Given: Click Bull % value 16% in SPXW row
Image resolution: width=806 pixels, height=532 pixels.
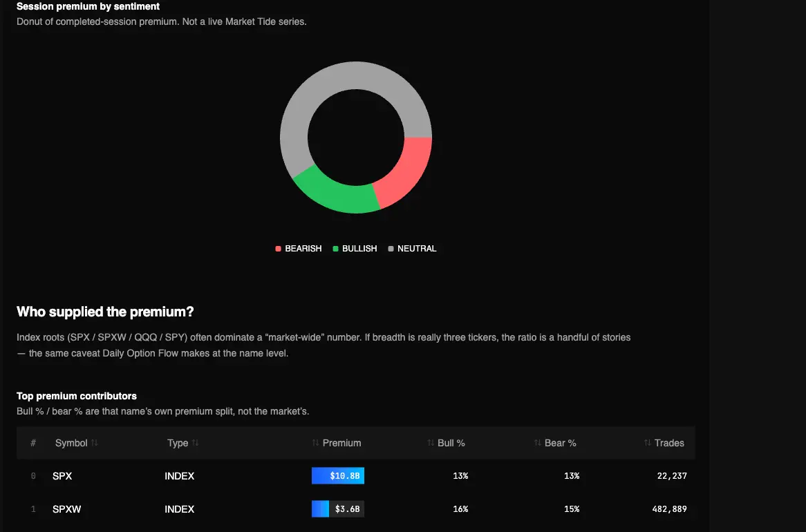Looking at the screenshot, I should point(460,509).
